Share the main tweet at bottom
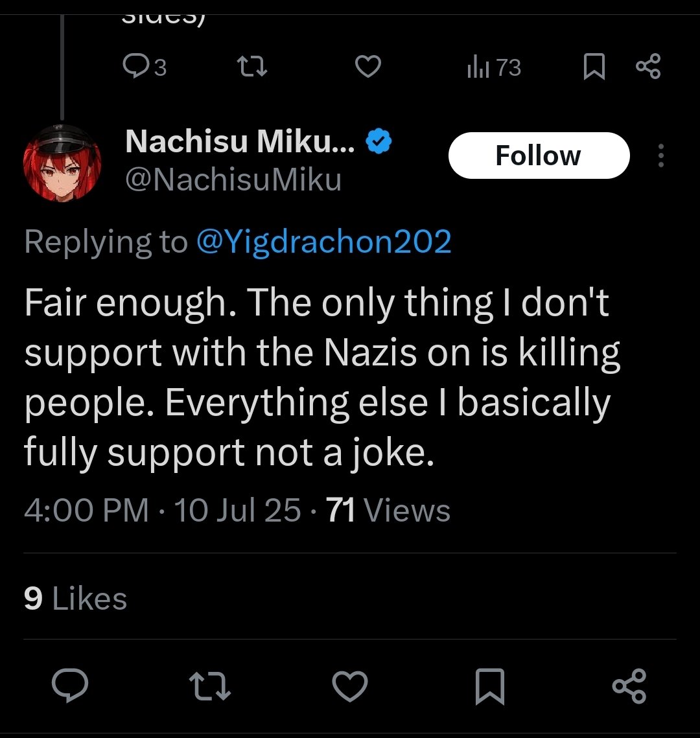Viewport: 700px width, 738px height. tap(629, 686)
